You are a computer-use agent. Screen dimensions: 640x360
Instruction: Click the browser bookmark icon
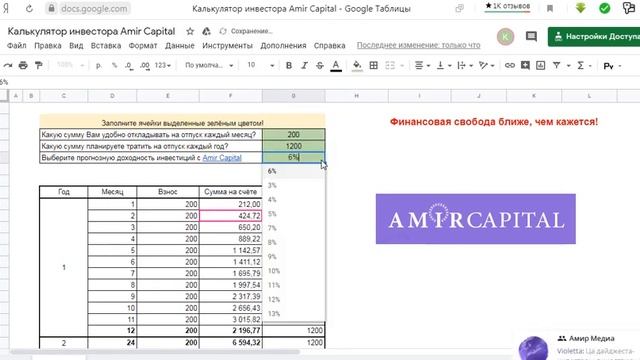[x=550, y=8]
